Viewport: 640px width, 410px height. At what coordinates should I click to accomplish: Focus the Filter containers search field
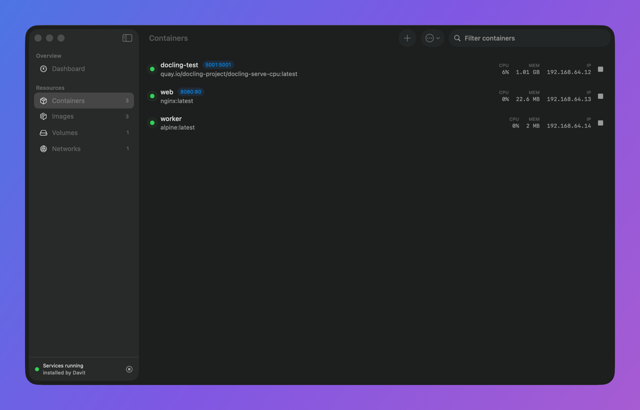coord(529,38)
